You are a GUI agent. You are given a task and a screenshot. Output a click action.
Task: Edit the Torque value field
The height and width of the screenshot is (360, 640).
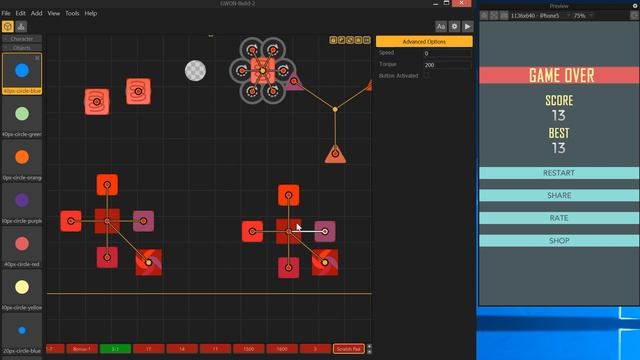click(x=447, y=65)
